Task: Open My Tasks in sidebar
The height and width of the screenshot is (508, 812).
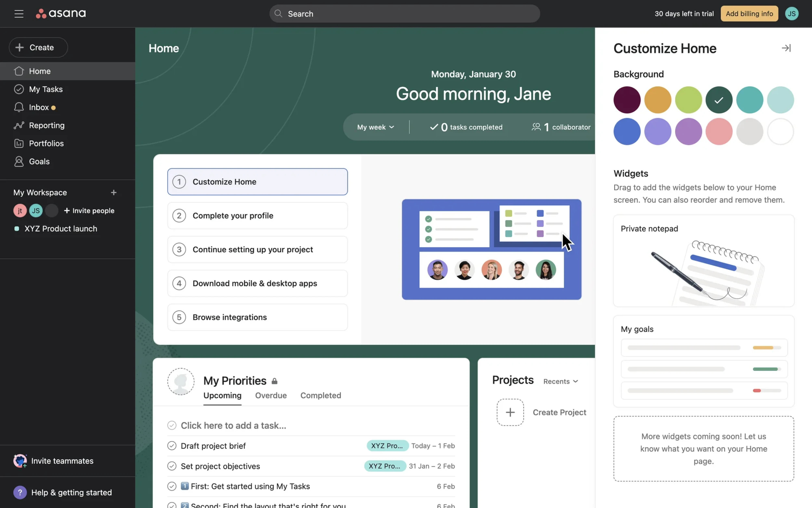Action: point(67,89)
